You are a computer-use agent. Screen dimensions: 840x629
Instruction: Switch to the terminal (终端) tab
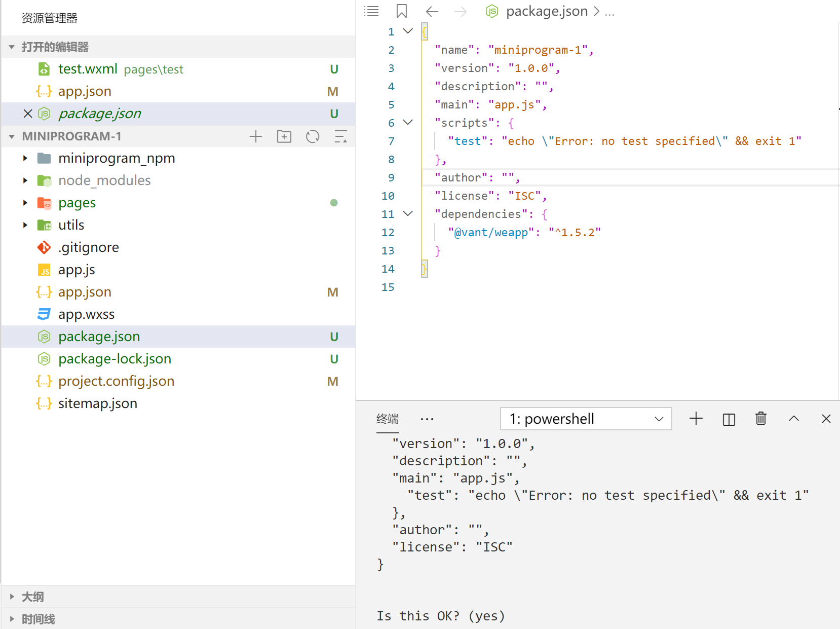[388, 419]
